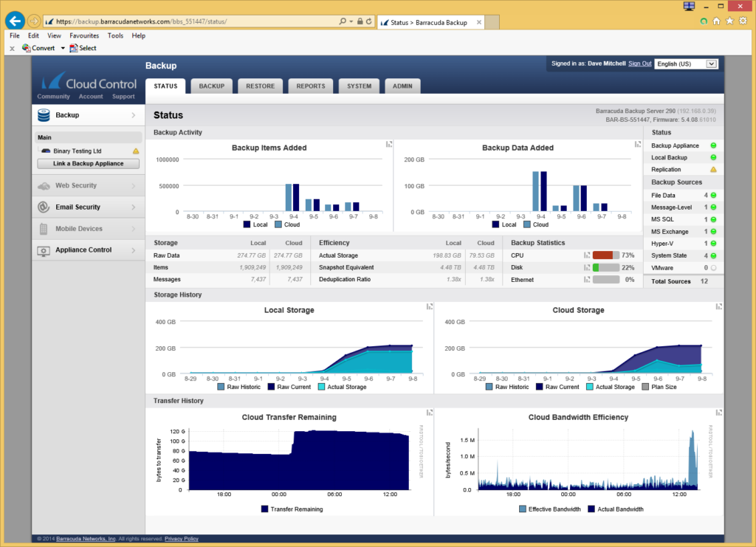This screenshot has width=756, height=547.
Task: Click inside the browser address bar
Action: point(185,21)
